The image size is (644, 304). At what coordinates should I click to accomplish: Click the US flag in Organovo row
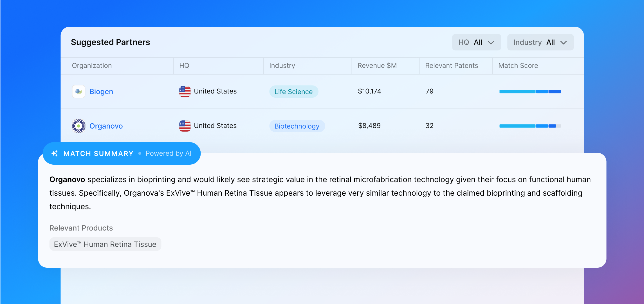point(185,126)
